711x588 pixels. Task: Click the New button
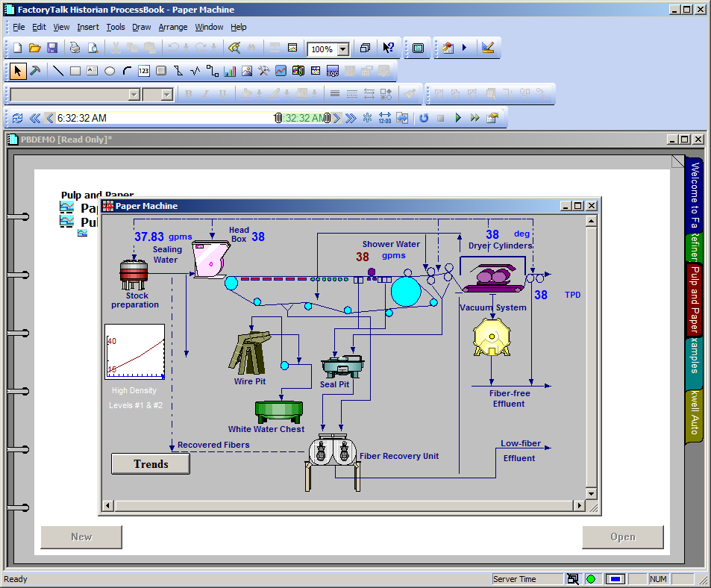click(81, 537)
